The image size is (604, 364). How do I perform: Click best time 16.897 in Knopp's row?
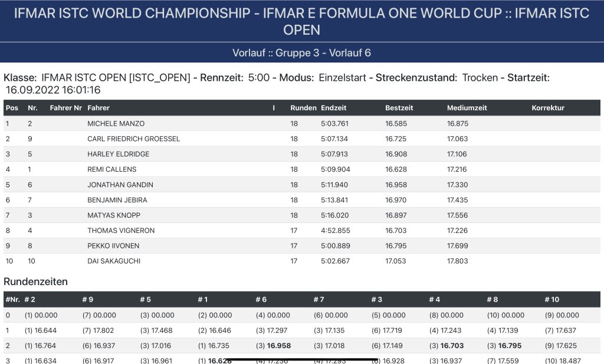396,215
